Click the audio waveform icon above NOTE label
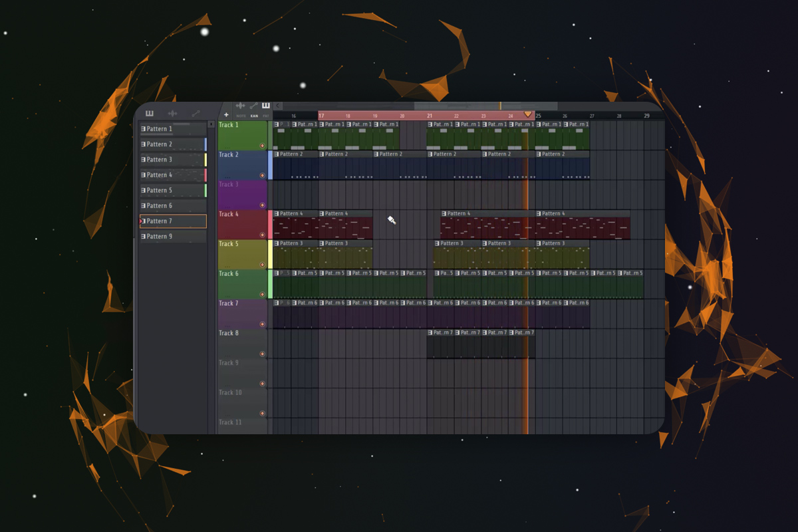Screen dimensions: 798x532 click(240, 105)
